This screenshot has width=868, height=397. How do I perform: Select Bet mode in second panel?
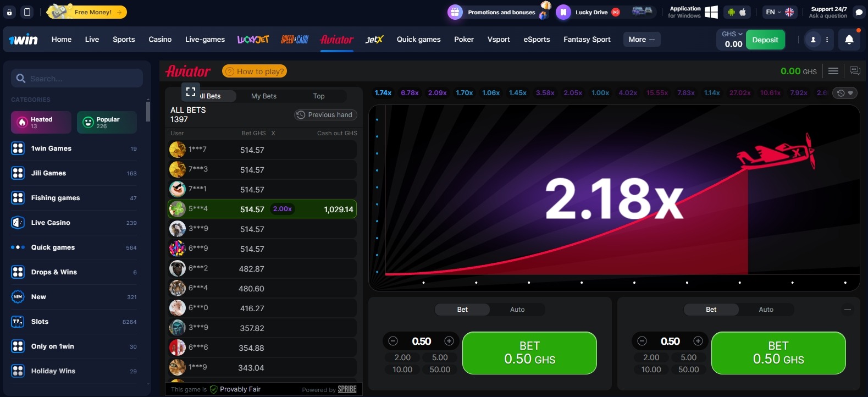coord(711,310)
